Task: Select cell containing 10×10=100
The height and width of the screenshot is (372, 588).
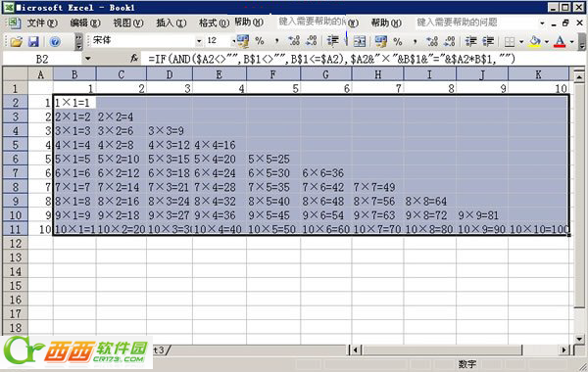Action: tap(538, 229)
